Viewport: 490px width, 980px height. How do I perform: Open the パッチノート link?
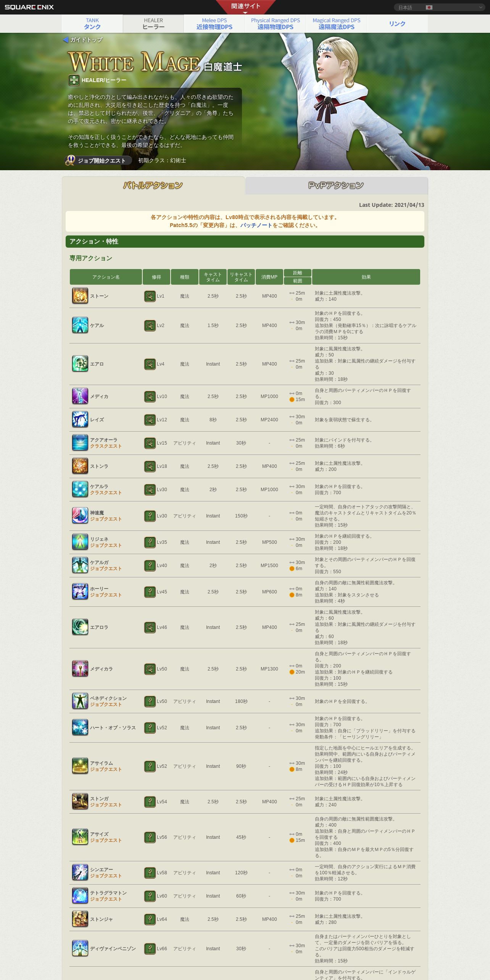(256, 225)
